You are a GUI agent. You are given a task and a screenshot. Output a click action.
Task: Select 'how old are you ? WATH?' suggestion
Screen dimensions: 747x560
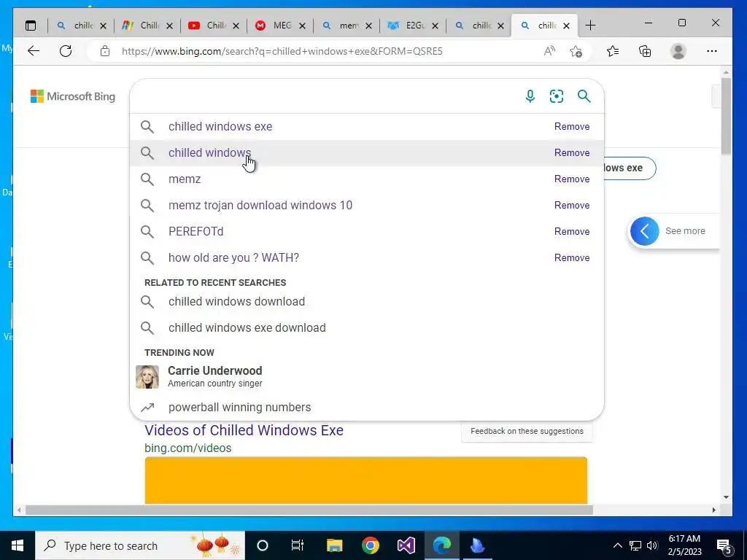pos(366,257)
